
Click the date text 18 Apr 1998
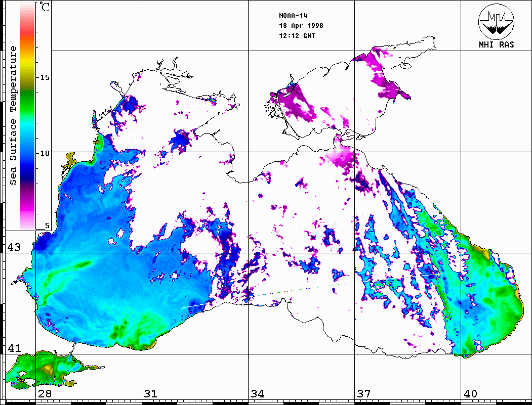point(301,26)
